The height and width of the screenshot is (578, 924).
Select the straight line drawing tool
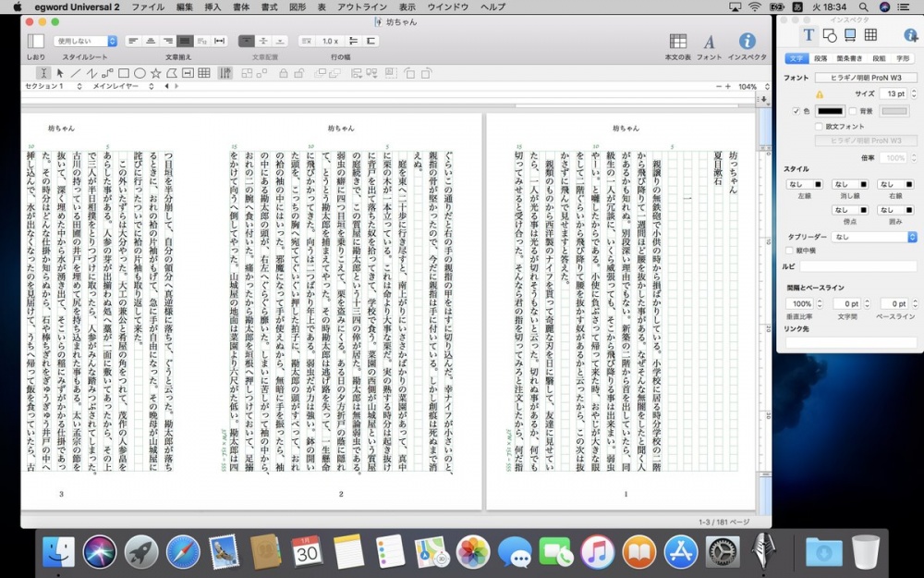pyautogui.click(x=76, y=73)
